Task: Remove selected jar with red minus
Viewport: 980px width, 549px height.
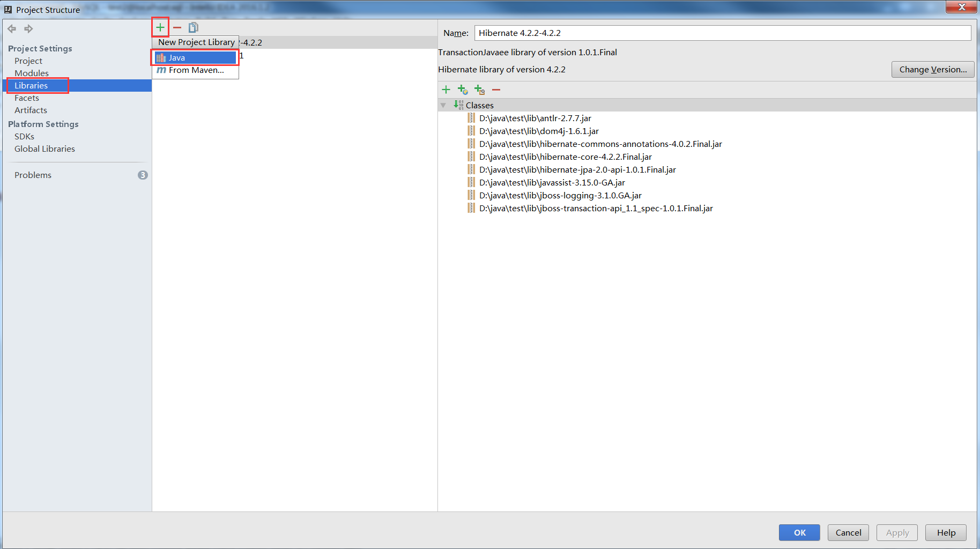Action: (x=496, y=90)
